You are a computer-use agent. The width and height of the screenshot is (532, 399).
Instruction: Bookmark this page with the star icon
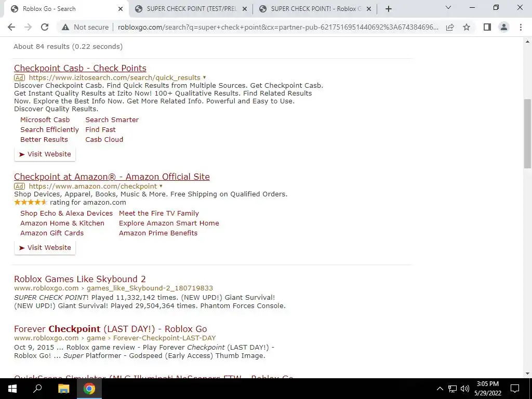[467, 27]
